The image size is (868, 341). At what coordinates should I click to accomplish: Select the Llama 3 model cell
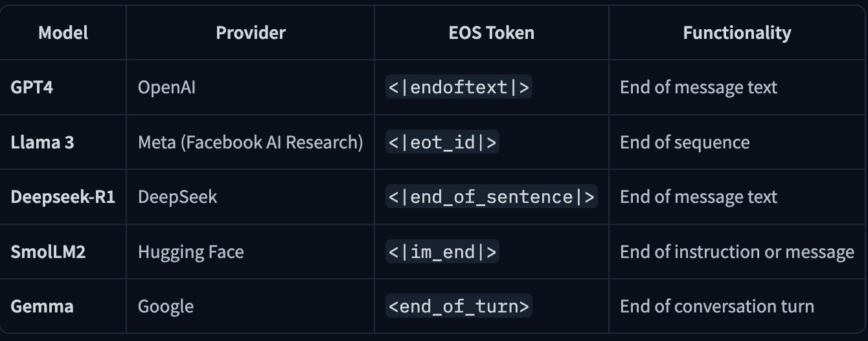[42, 143]
